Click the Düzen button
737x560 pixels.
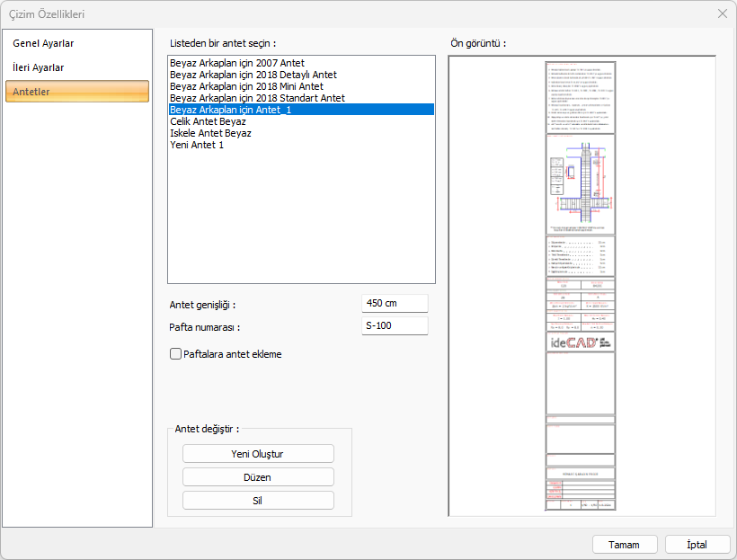tap(258, 477)
